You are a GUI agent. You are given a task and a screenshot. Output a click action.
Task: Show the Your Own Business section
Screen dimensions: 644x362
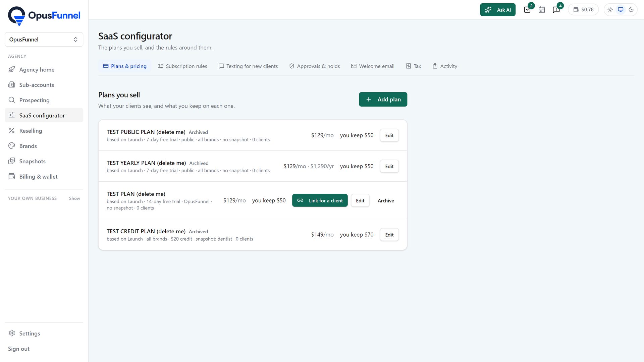point(74,198)
